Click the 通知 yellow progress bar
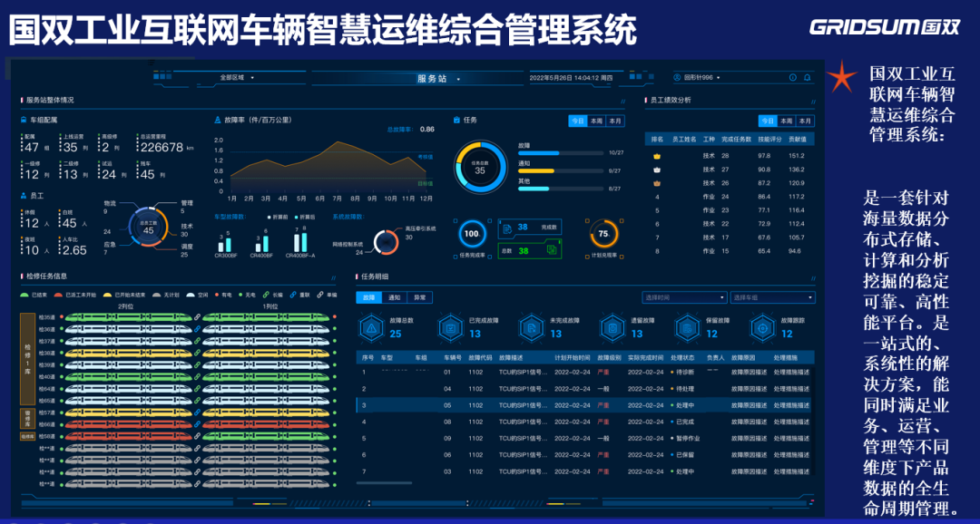Image resolution: width=980 pixels, height=524 pixels. coord(536,170)
